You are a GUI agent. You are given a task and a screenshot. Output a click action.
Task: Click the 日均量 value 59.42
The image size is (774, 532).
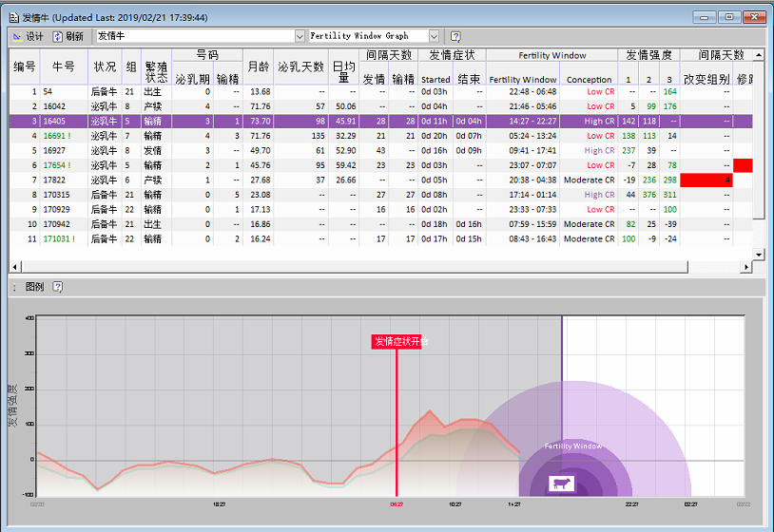[x=345, y=165]
